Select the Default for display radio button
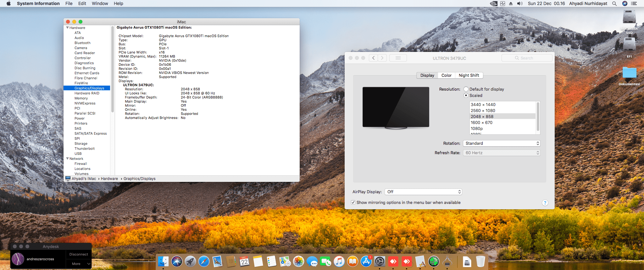The height and width of the screenshot is (270, 644). 466,89
